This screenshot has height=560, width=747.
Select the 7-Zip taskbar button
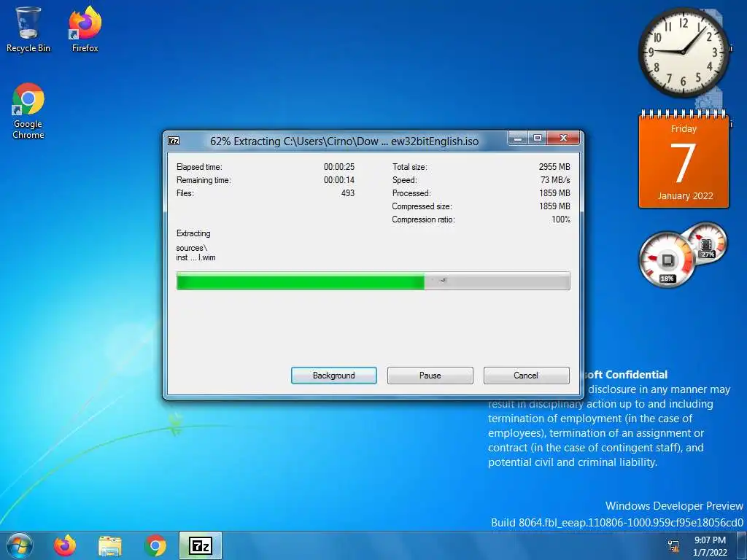tap(201, 545)
